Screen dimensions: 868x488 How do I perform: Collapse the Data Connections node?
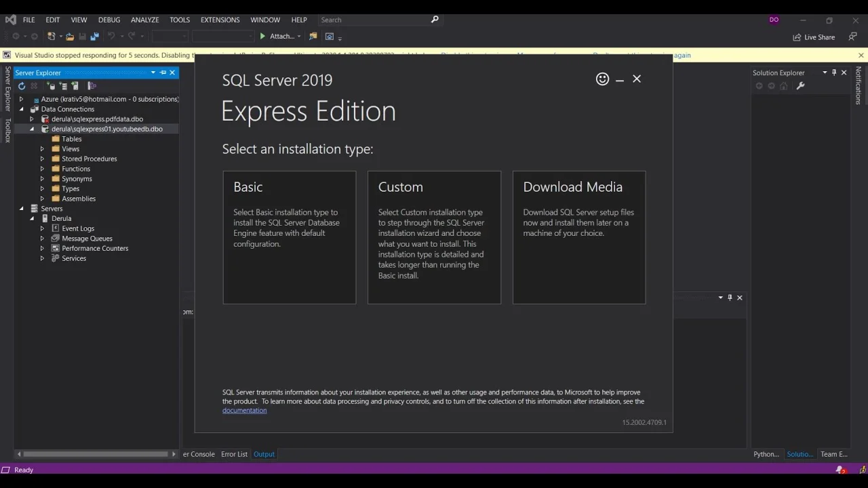(x=22, y=109)
